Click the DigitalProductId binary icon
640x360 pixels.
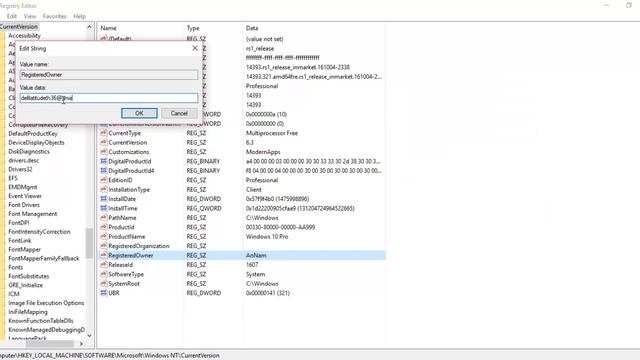(104, 161)
